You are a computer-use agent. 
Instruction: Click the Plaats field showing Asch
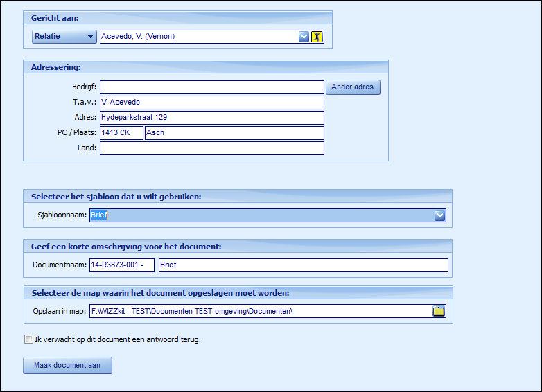234,133
